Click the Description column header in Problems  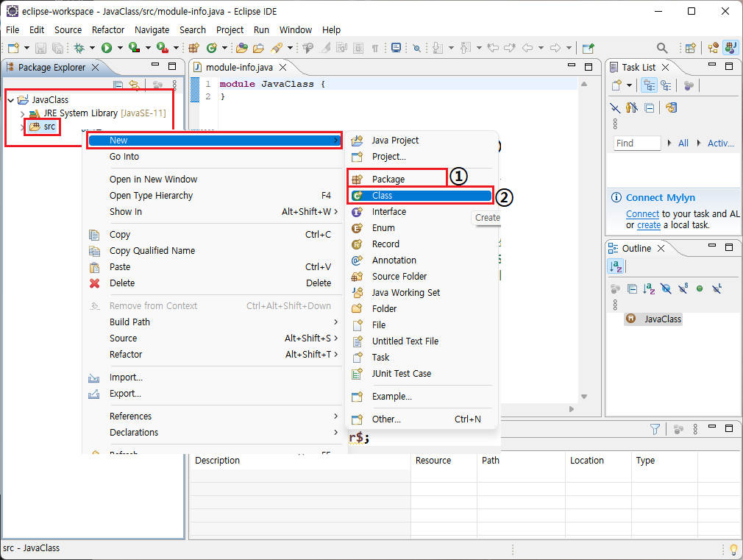pyautogui.click(x=300, y=461)
